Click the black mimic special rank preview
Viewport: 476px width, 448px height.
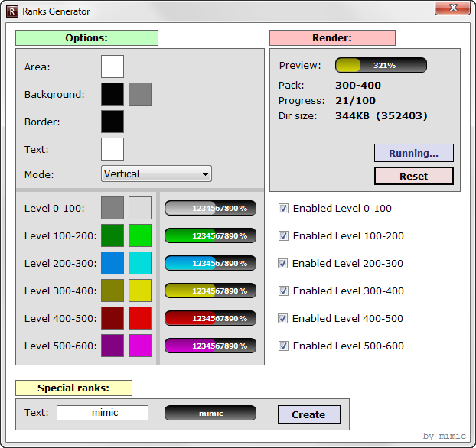click(x=210, y=413)
